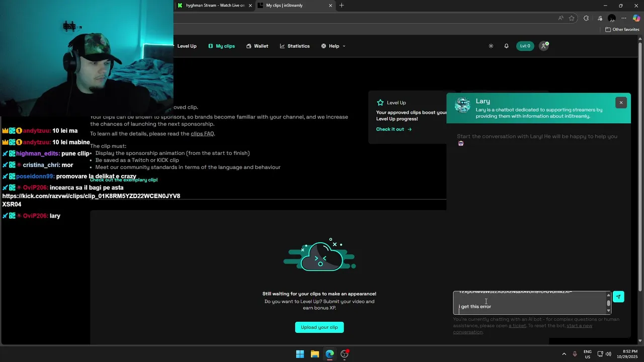Open the browser media control icon
The width and height of the screenshot is (644, 362).
[600, 18]
